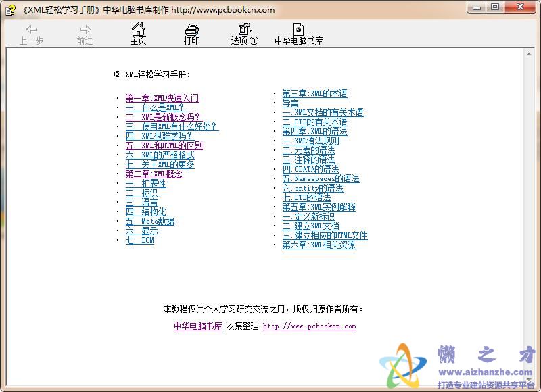541x392 pixels.
Task: Click the 打印 print icon
Action: click(x=191, y=31)
